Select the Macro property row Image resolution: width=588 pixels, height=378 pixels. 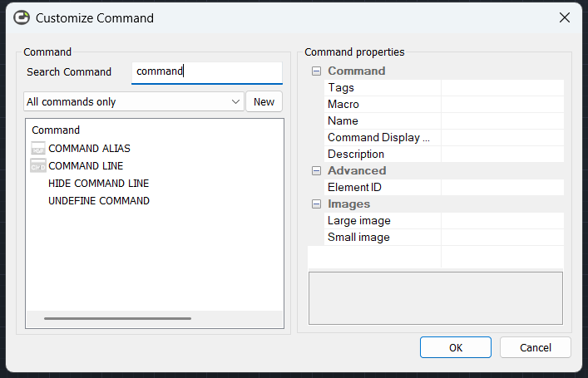tap(444, 104)
